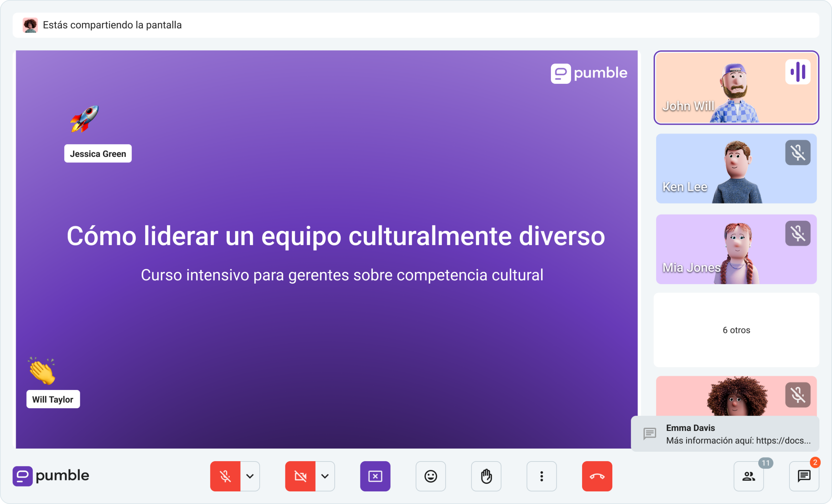Click John Will's speaking indicator

point(798,71)
